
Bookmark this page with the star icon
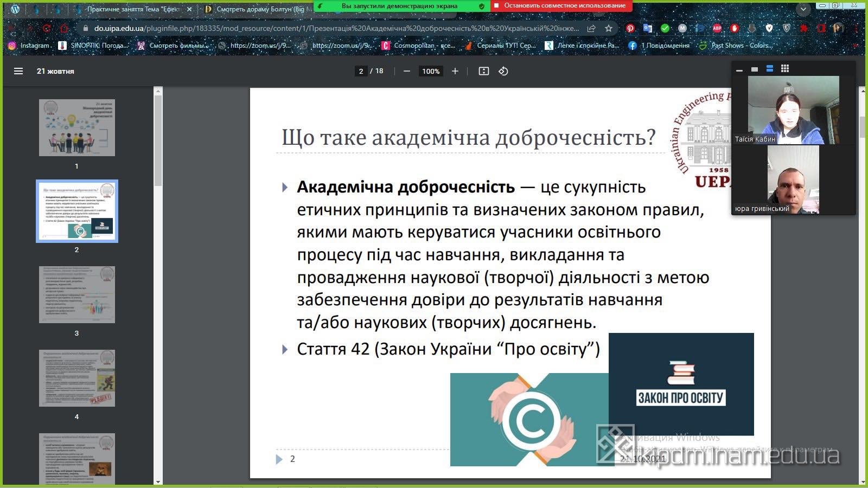[609, 28]
